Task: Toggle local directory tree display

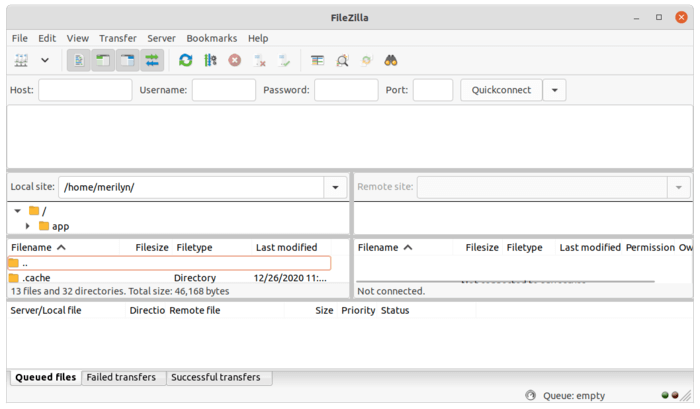Action: click(x=103, y=60)
